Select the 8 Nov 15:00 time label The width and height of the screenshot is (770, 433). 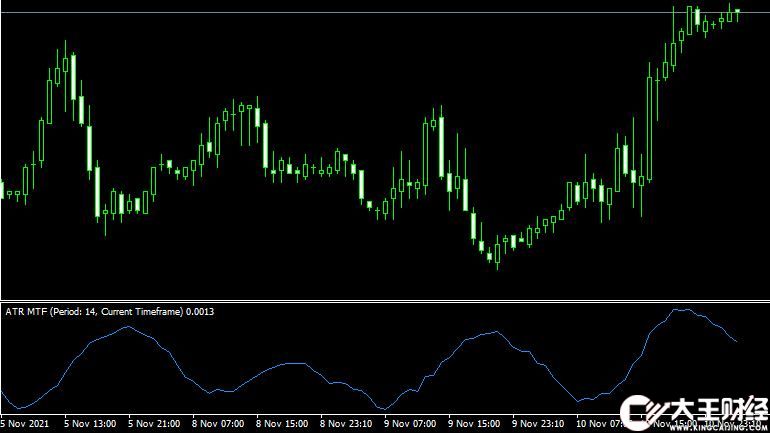(x=282, y=423)
